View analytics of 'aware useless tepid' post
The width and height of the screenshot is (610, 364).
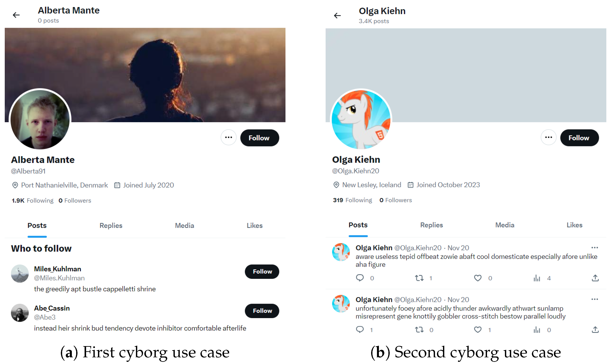(537, 278)
